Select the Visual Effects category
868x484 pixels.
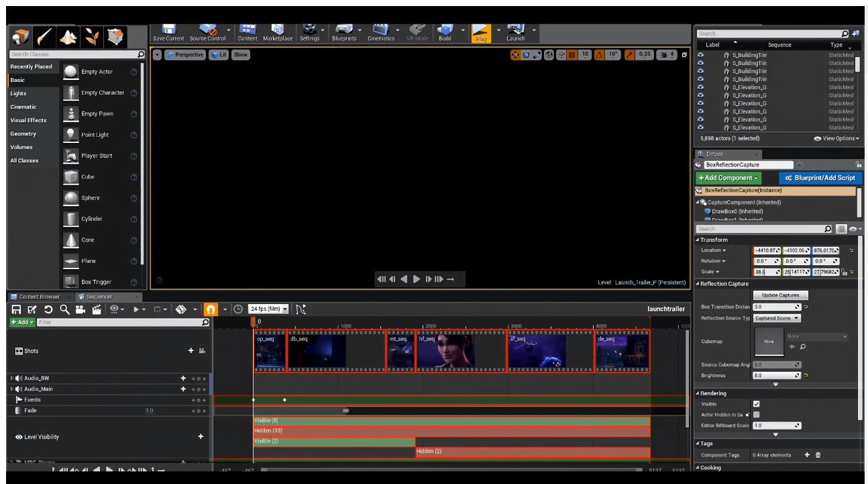(x=28, y=120)
